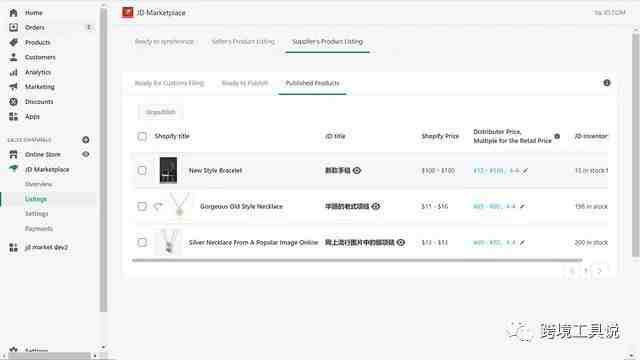Screen dimensions: 640x360
Task: Edit distributor price for Silver Necklace row
Action: 522,242
